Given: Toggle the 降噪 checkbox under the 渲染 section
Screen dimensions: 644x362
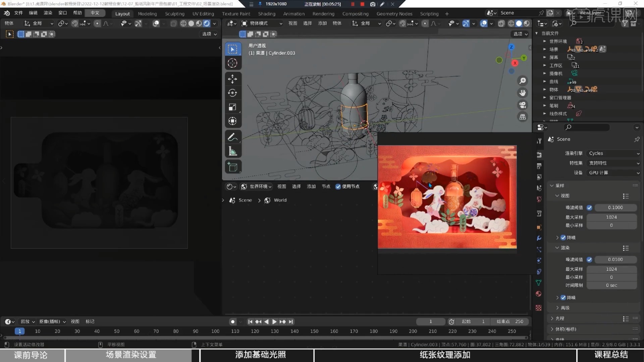Looking at the screenshot, I should tap(563, 298).
